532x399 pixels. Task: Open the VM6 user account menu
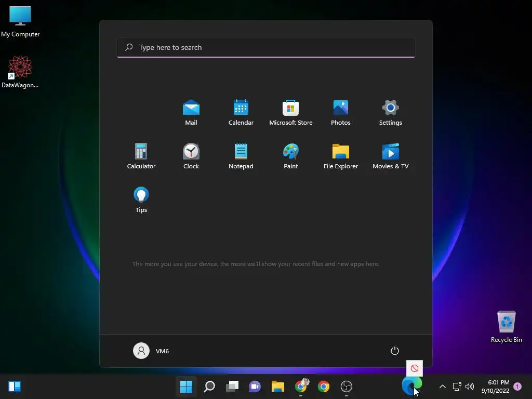click(x=151, y=351)
